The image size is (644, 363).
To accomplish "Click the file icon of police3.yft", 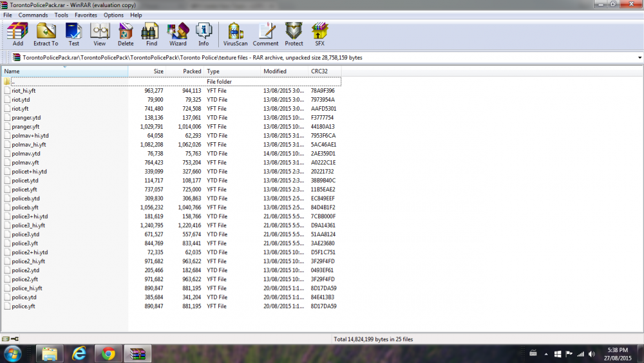I will click(x=7, y=243).
